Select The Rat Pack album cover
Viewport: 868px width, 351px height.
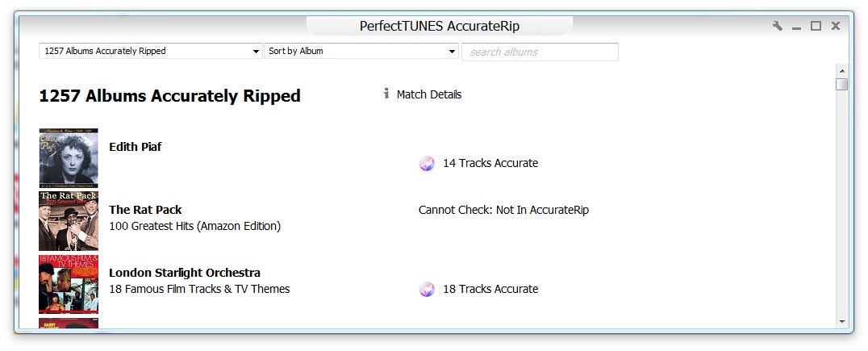click(69, 220)
